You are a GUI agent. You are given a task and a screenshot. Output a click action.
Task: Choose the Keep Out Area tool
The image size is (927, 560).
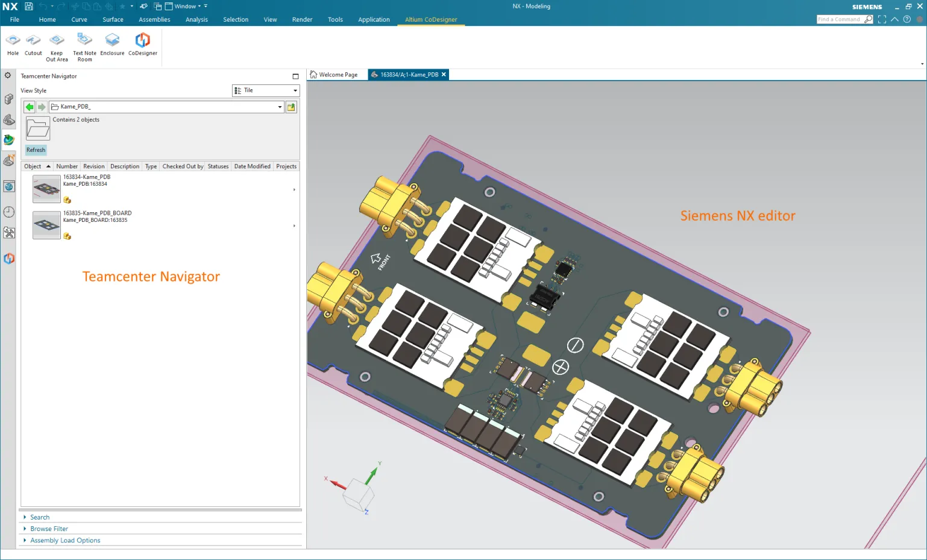pyautogui.click(x=57, y=47)
